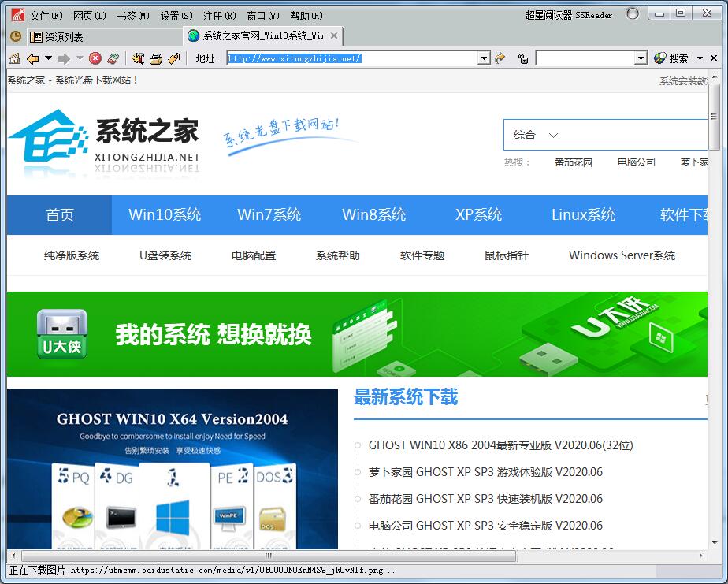Click the Windows logo in the GHOST WIN10 image

coord(173,517)
